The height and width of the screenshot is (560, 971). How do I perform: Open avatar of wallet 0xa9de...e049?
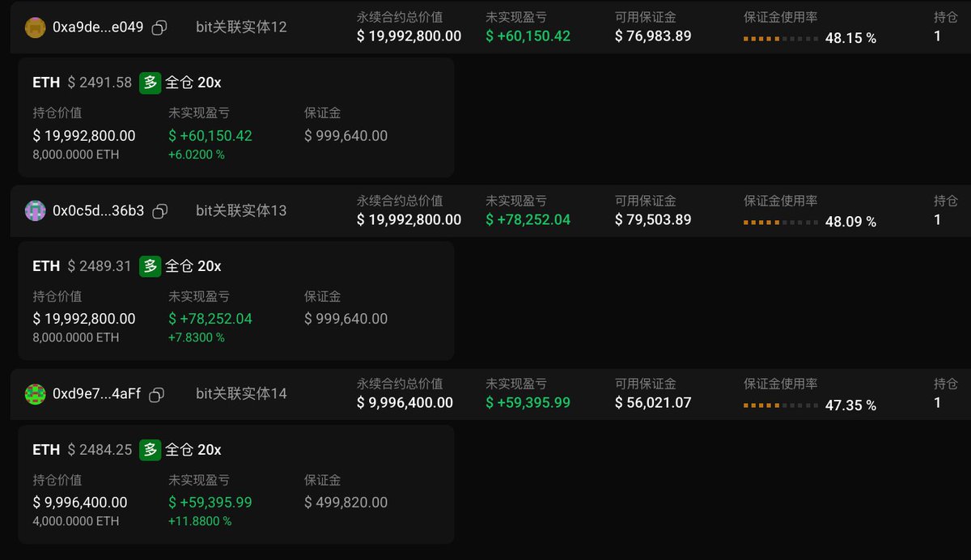[35, 28]
